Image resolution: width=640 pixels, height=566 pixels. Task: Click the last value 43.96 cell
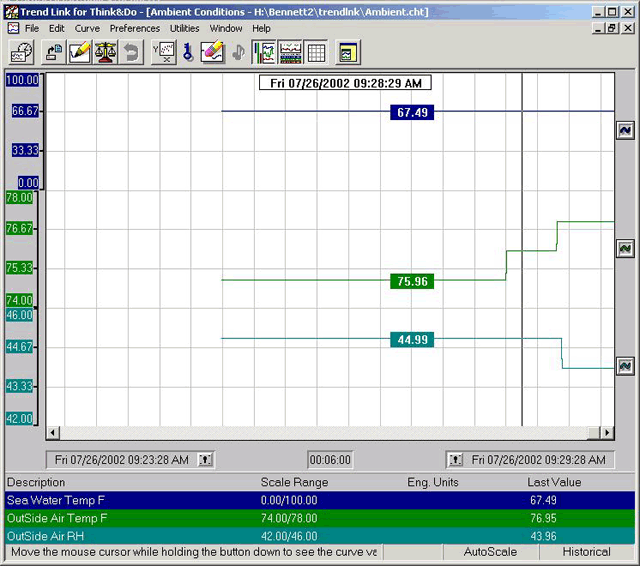(543, 536)
